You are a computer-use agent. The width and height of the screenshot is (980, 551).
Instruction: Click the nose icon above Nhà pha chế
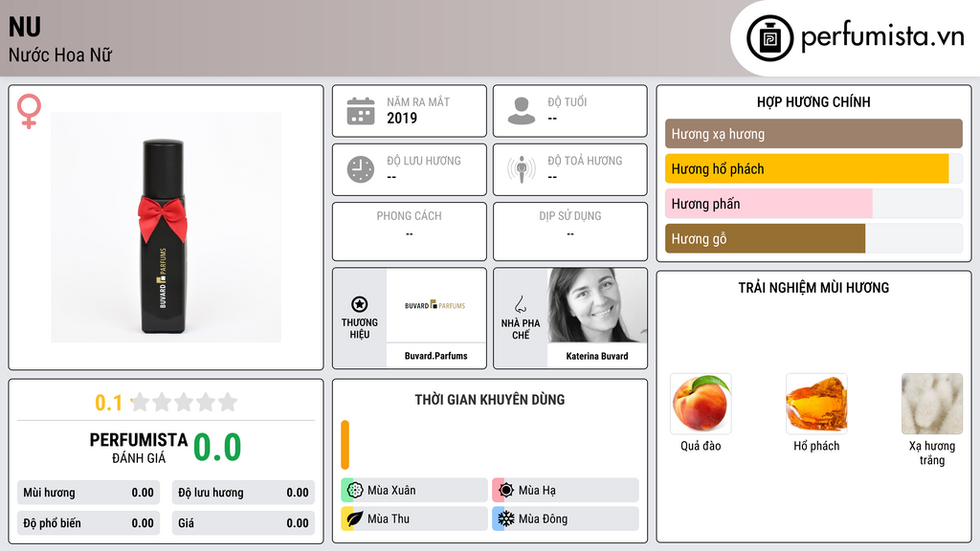pyautogui.click(x=520, y=304)
